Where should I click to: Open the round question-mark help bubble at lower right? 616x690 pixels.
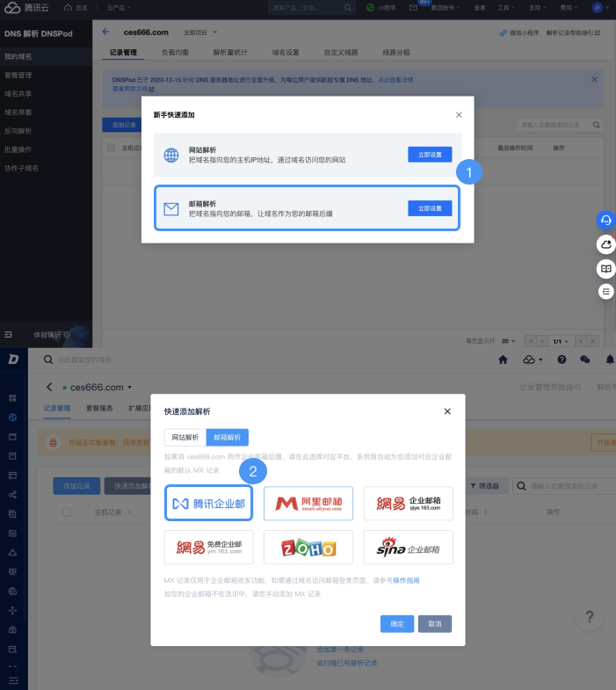tap(590, 616)
